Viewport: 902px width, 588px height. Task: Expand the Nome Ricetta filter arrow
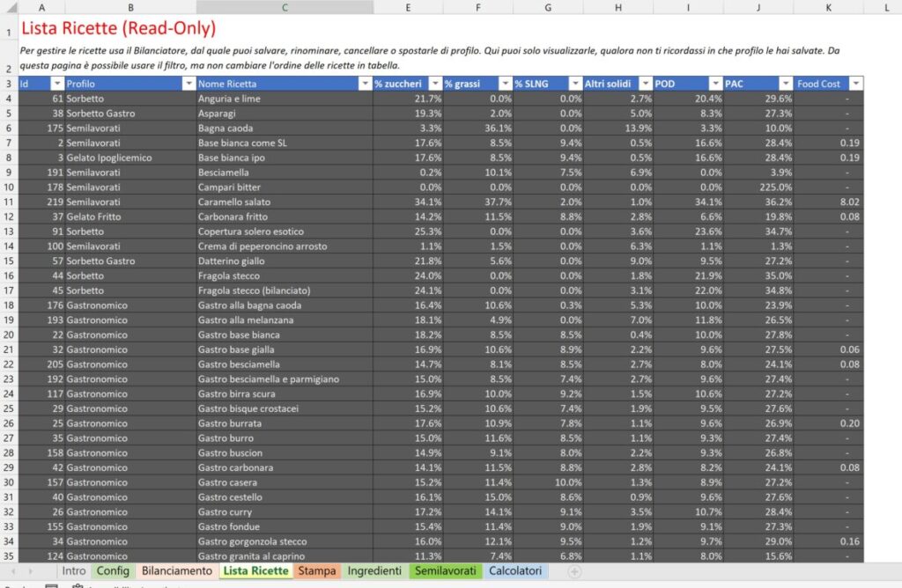pos(365,84)
